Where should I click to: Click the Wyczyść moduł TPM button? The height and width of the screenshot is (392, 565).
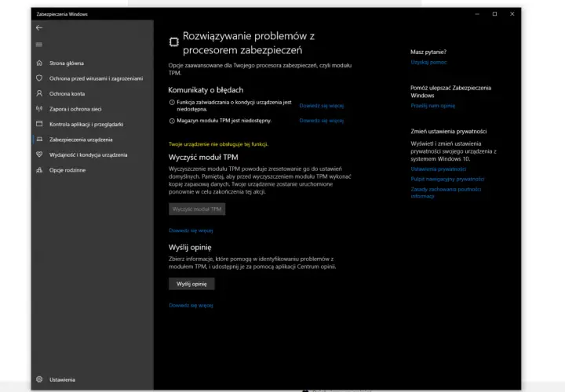click(197, 209)
